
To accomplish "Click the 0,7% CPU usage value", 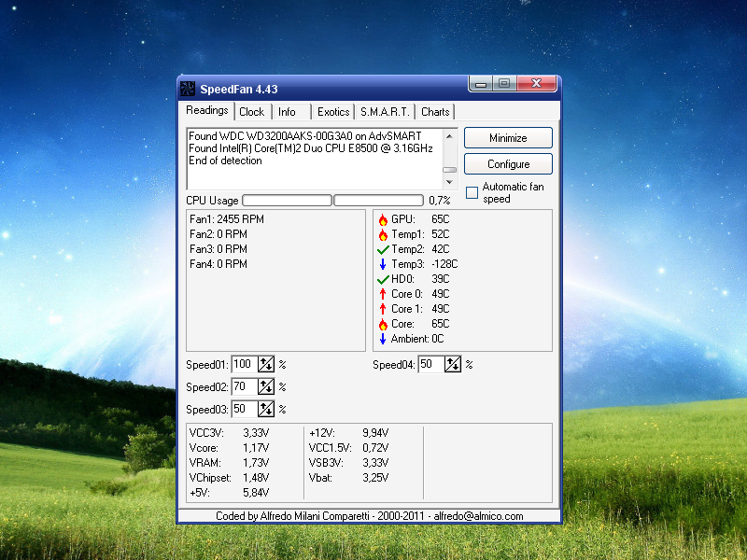I will (439, 201).
